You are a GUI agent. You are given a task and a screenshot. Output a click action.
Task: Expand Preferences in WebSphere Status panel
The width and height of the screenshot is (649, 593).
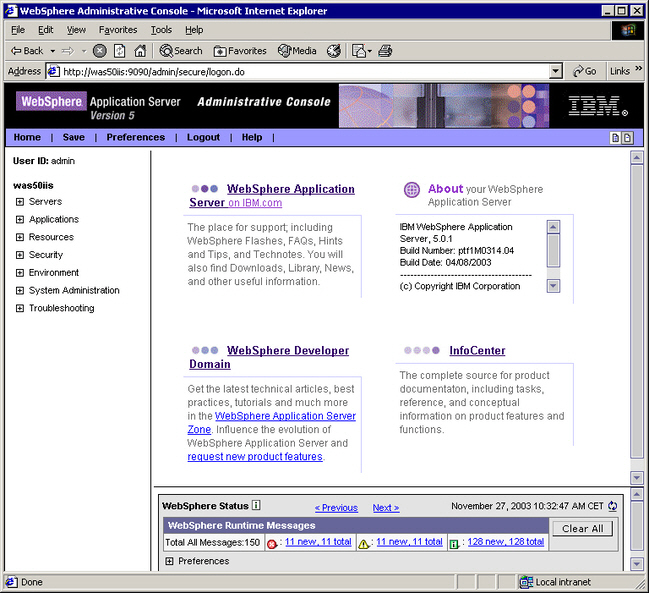tap(169, 561)
